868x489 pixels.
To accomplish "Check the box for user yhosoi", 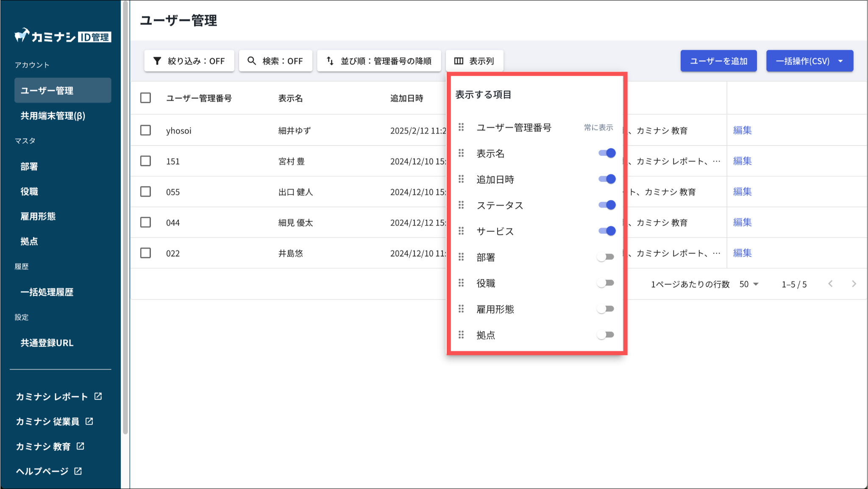I will click(x=145, y=130).
